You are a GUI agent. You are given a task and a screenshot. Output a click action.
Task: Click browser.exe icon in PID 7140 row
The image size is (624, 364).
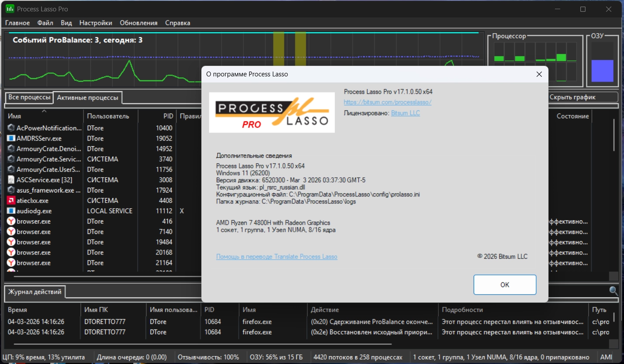(11, 232)
